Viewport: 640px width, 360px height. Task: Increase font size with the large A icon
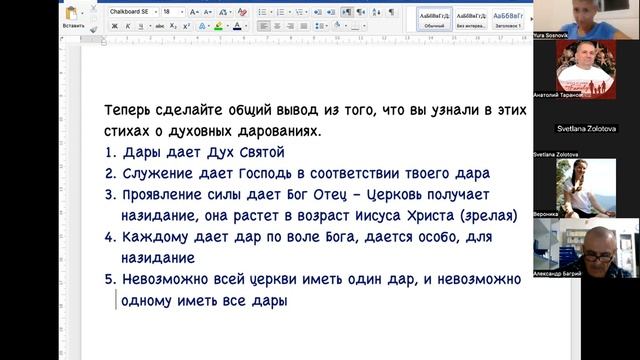coord(194,12)
